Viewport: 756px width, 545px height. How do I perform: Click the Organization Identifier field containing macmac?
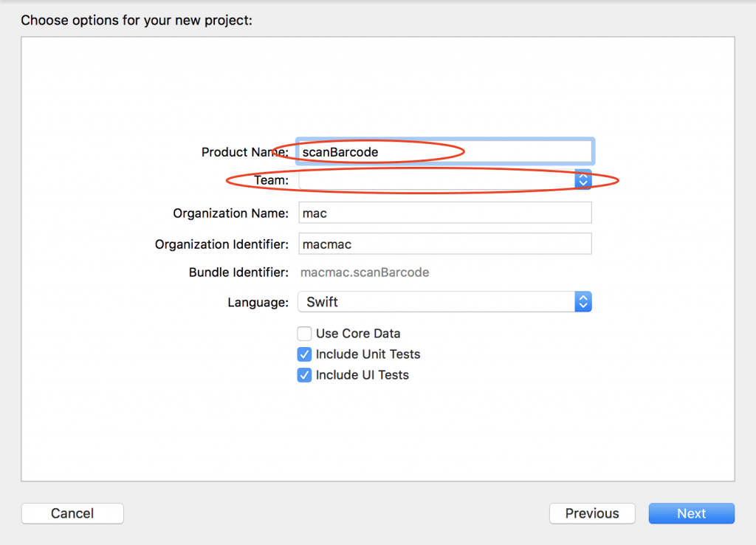[444, 244]
